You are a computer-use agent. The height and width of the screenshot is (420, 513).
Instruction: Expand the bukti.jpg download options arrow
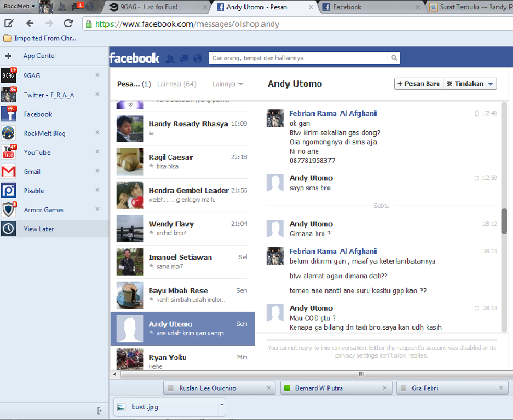coord(222,405)
